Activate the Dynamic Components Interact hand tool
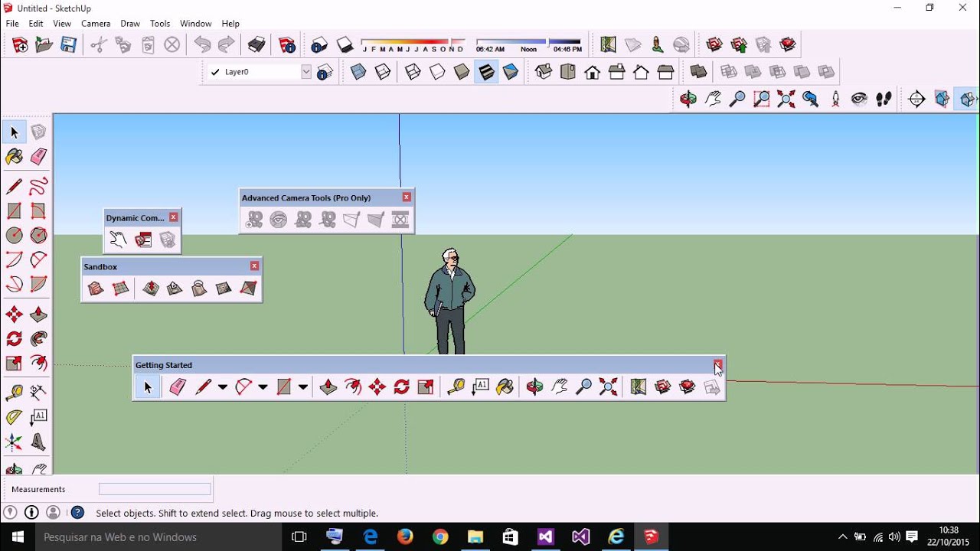 [118, 240]
